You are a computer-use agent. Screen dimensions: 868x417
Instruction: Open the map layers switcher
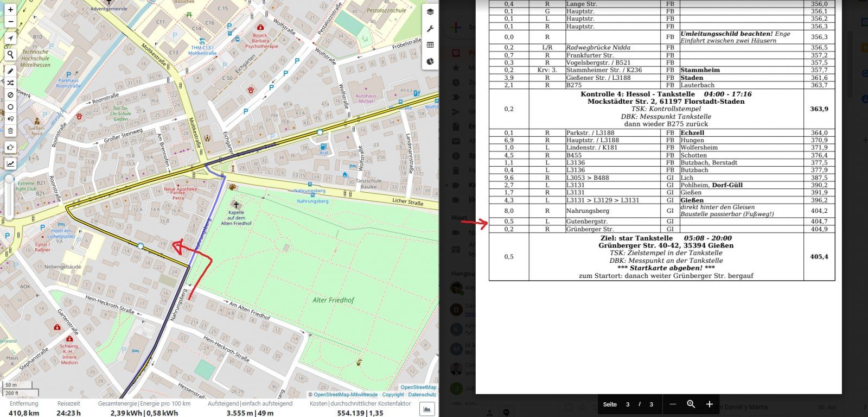pos(430,12)
